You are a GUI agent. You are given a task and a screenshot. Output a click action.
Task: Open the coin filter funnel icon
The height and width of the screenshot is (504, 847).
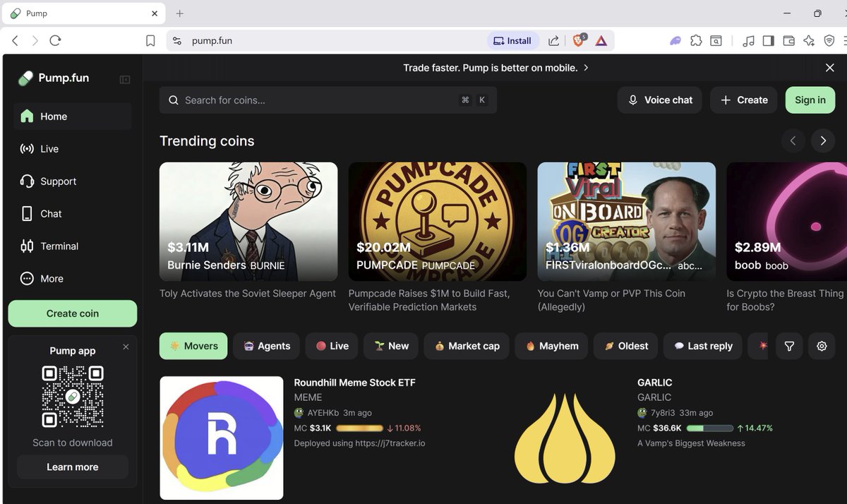789,346
